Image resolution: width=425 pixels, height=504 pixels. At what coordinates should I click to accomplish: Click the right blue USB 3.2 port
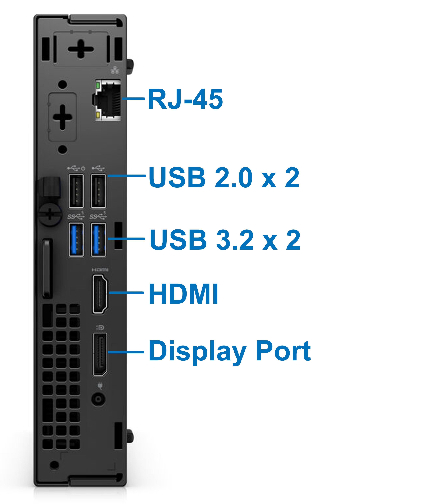(98, 240)
